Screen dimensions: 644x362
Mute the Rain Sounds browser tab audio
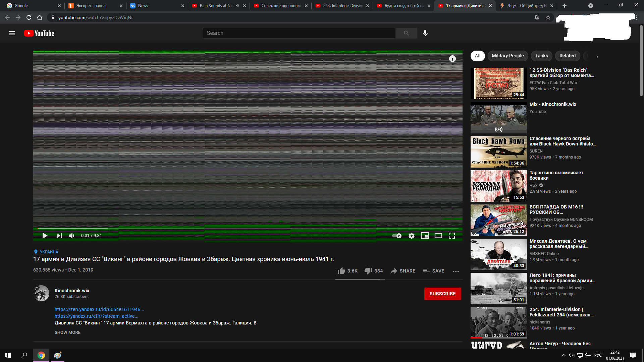[237, 6]
